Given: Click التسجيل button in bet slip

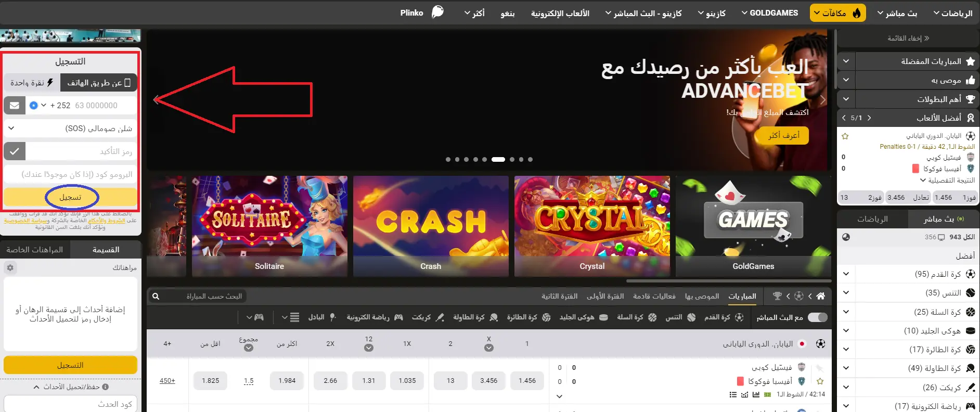Looking at the screenshot, I should tap(70, 365).
